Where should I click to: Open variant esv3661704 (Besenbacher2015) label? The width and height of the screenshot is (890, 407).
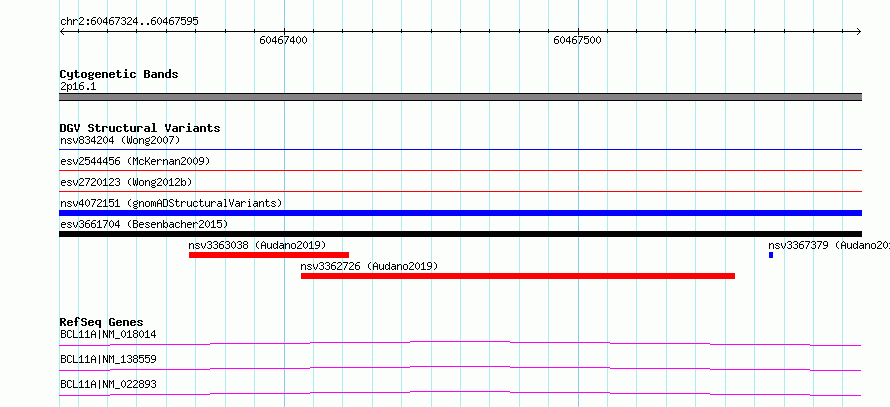[144, 224]
